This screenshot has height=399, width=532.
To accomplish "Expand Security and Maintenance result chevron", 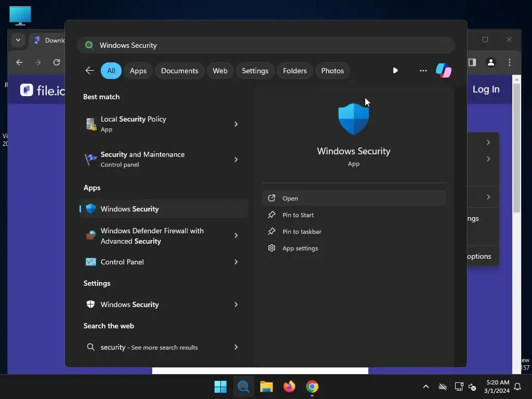I will point(236,159).
